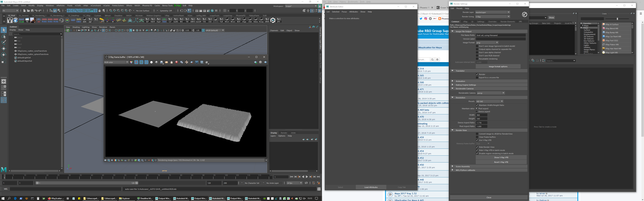
Task: Click the IPR render icon in status line
Action: tap(204, 11)
